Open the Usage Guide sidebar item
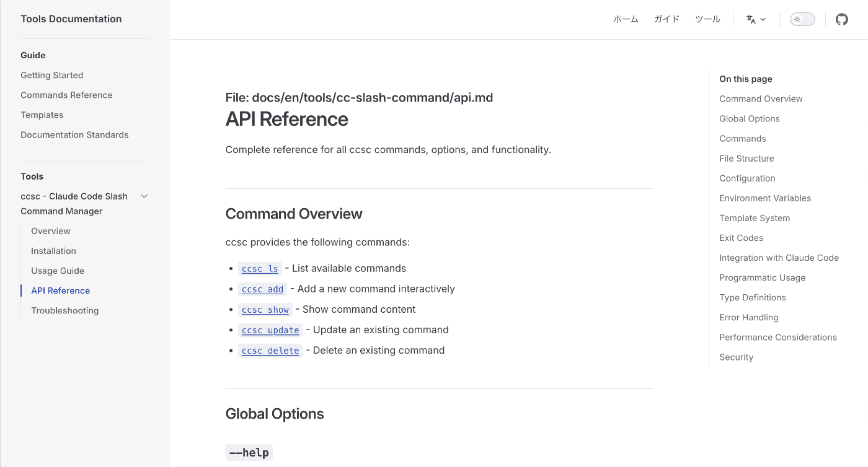868x467 pixels. pos(58,271)
